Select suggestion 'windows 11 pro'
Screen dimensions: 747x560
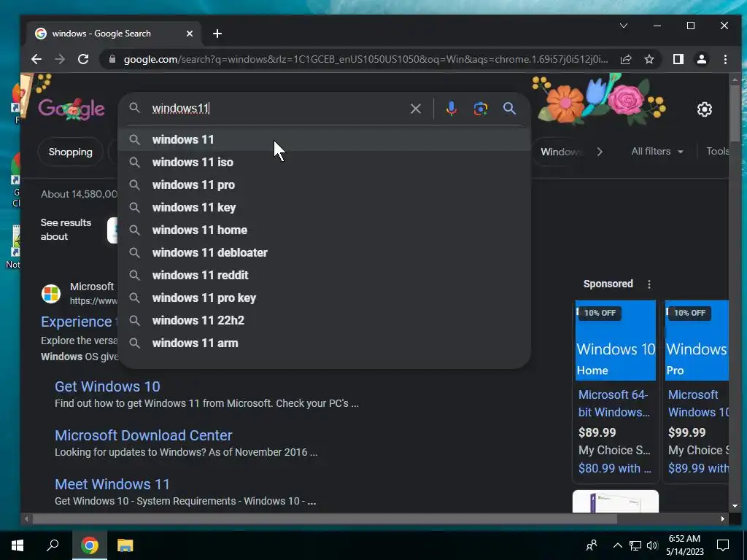coord(324,184)
